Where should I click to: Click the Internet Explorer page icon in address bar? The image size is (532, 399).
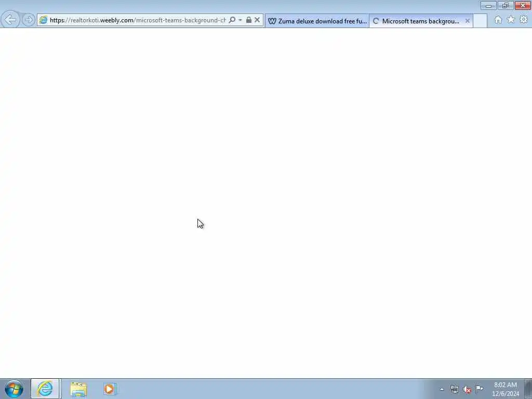pyautogui.click(x=43, y=20)
